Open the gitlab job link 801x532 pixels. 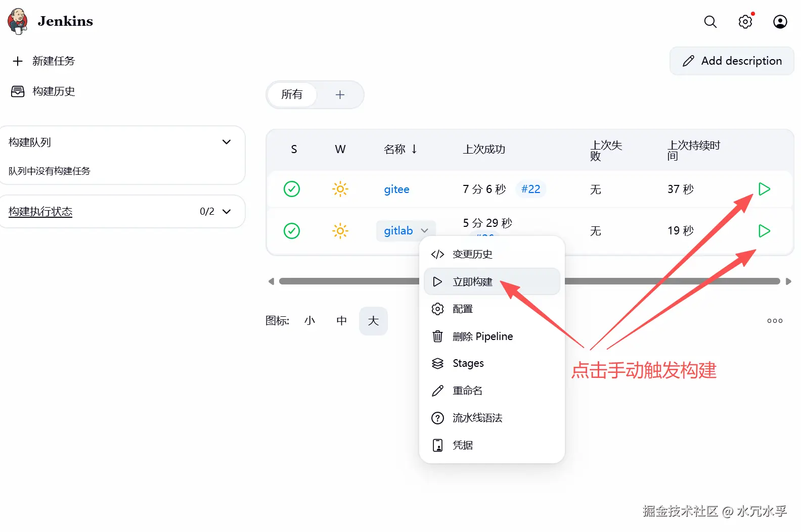[x=398, y=231]
